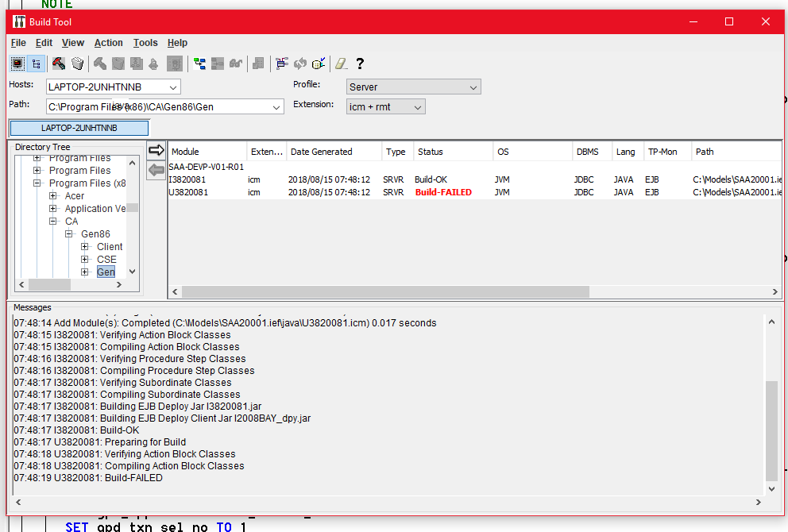Viewport: 788px width, 532px height.
Task: Click the U3820081 Build-FAILED message line
Action: click(88, 478)
